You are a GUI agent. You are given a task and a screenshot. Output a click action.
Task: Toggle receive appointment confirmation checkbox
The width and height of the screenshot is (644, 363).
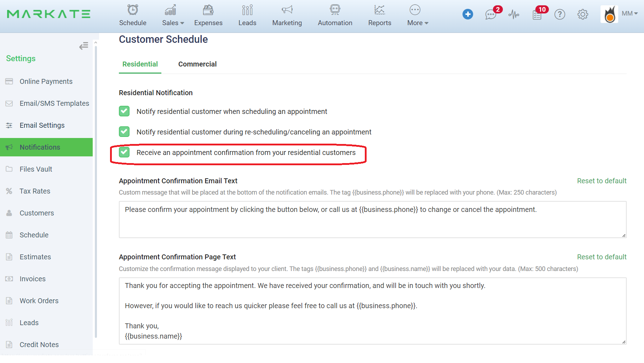[124, 152]
